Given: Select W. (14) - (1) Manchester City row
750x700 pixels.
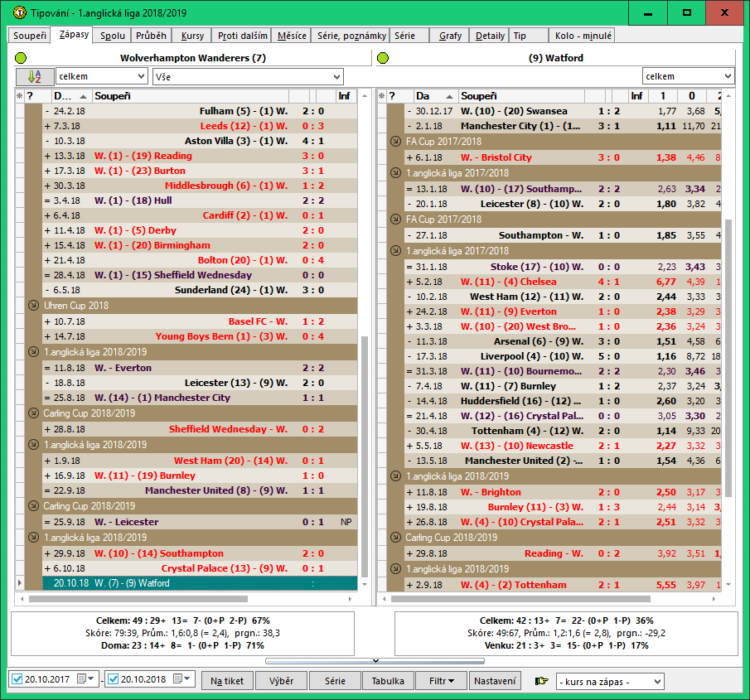Looking at the screenshot, I should (x=200, y=398).
